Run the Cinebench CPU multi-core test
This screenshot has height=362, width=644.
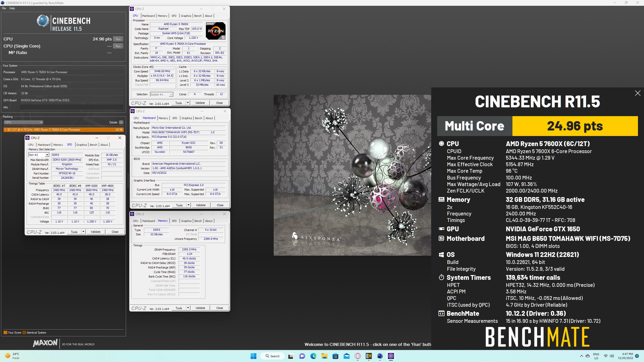118,39
